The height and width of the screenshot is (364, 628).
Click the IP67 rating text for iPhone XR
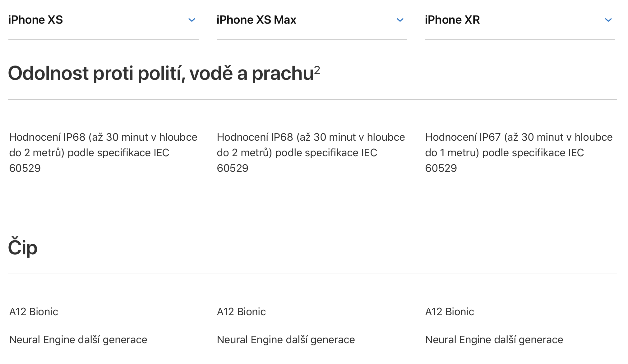519,152
